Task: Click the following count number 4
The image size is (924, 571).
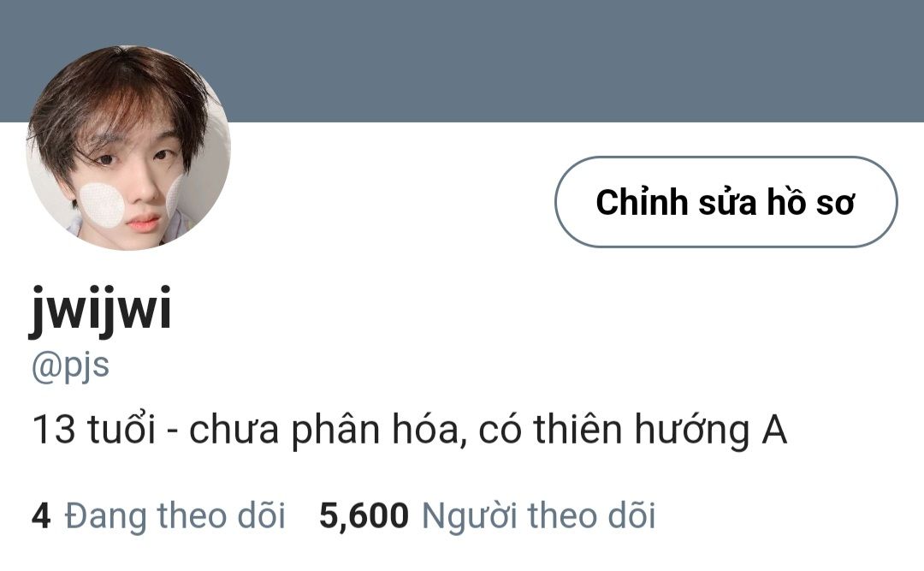Action: (x=41, y=516)
